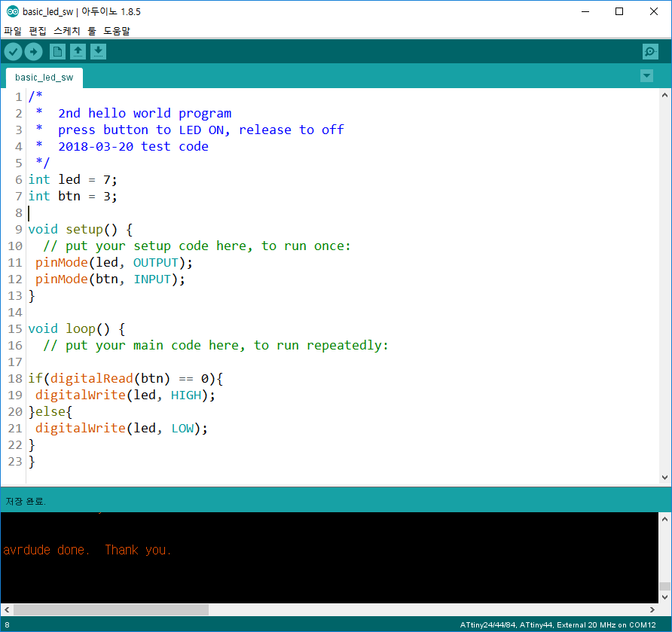This screenshot has height=632, width=672.
Task: Click the Arduino logo in title bar
Action: click(x=12, y=11)
